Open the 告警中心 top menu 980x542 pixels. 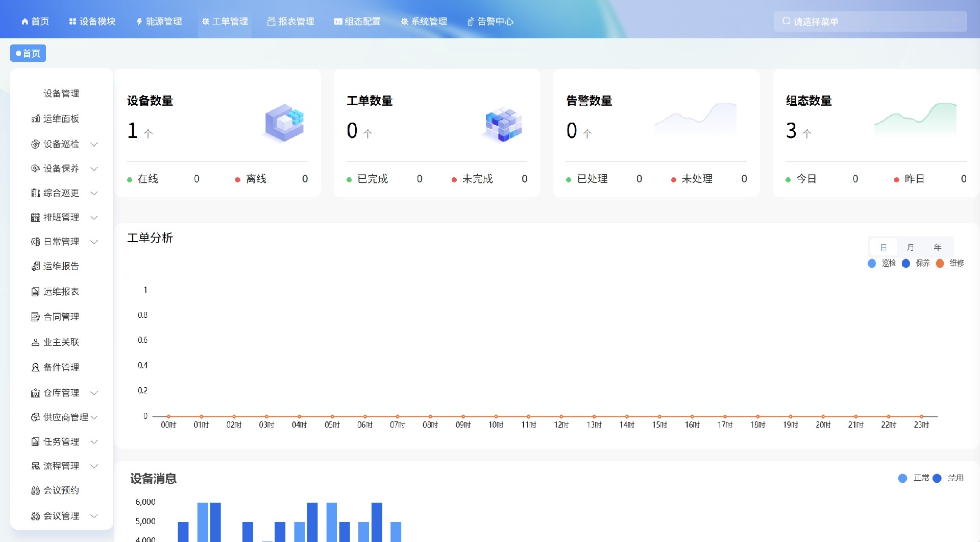(x=491, y=21)
